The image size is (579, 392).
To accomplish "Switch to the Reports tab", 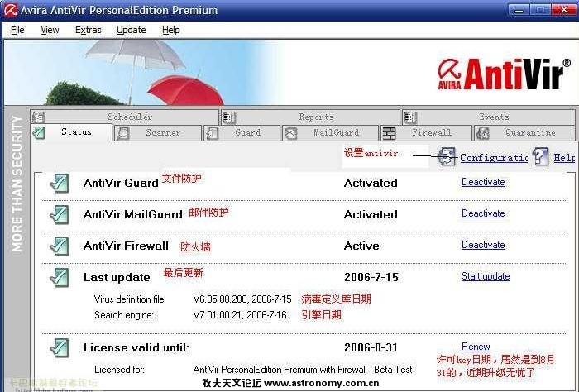I will 311,117.
